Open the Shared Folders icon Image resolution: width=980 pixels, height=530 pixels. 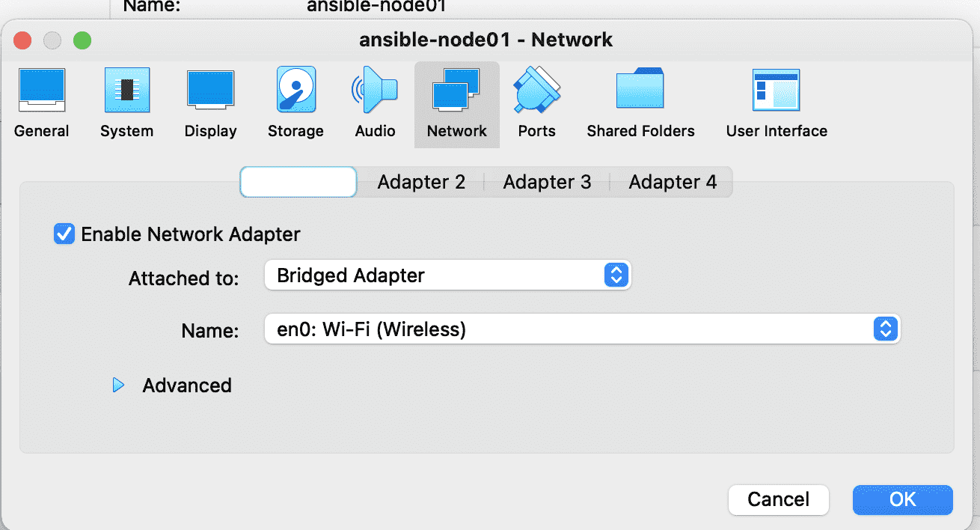click(x=640, y=88)
